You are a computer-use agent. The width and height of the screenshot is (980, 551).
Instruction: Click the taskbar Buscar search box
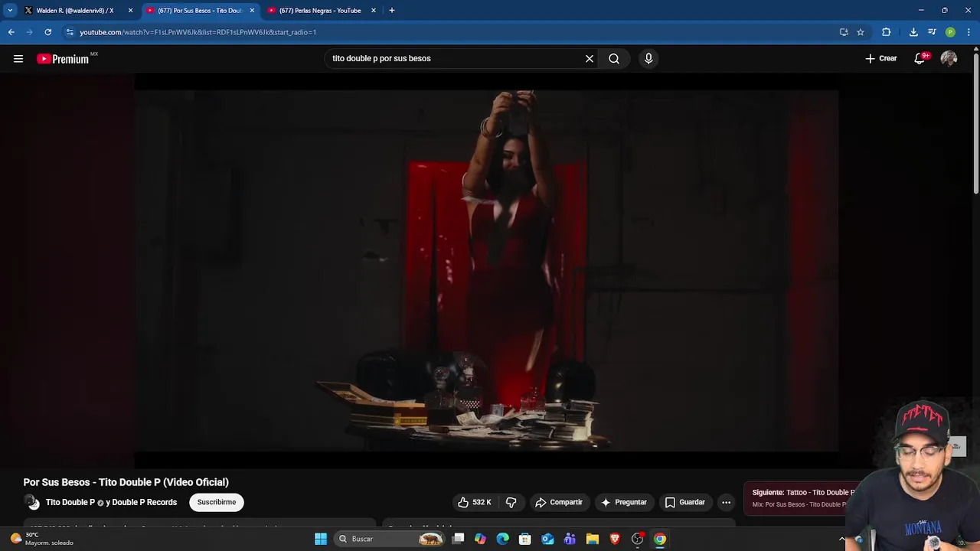pos(390,539)
